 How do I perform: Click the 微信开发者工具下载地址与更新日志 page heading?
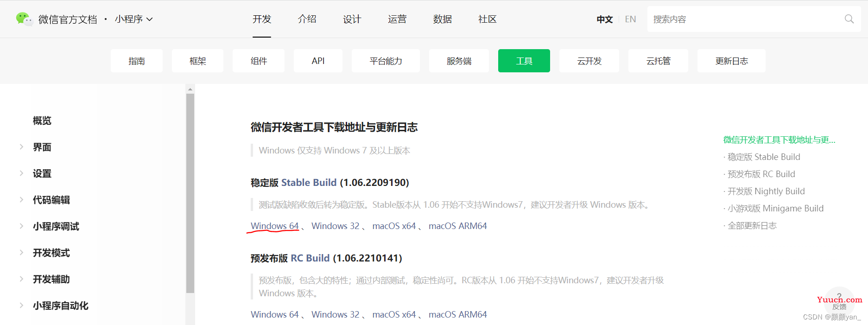[334, 127]
